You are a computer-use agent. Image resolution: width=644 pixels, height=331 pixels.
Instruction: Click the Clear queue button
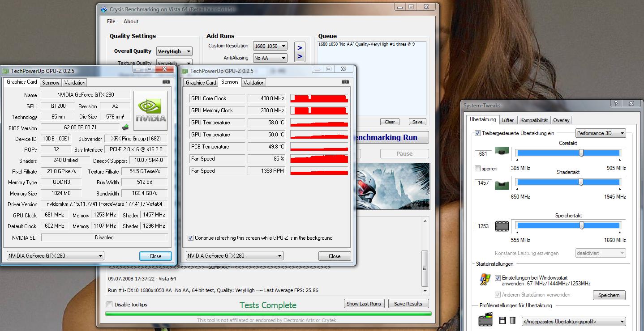[390, 122]
